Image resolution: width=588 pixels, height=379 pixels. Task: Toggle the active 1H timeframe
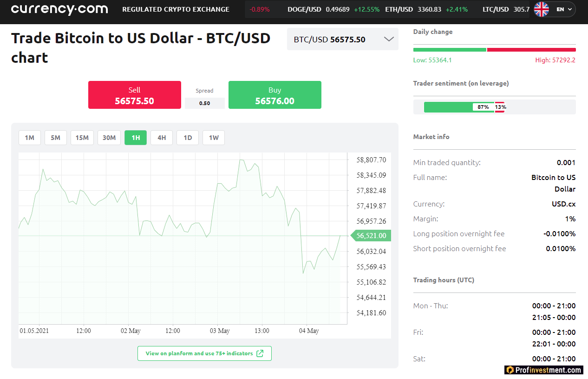tap(135, 138)
